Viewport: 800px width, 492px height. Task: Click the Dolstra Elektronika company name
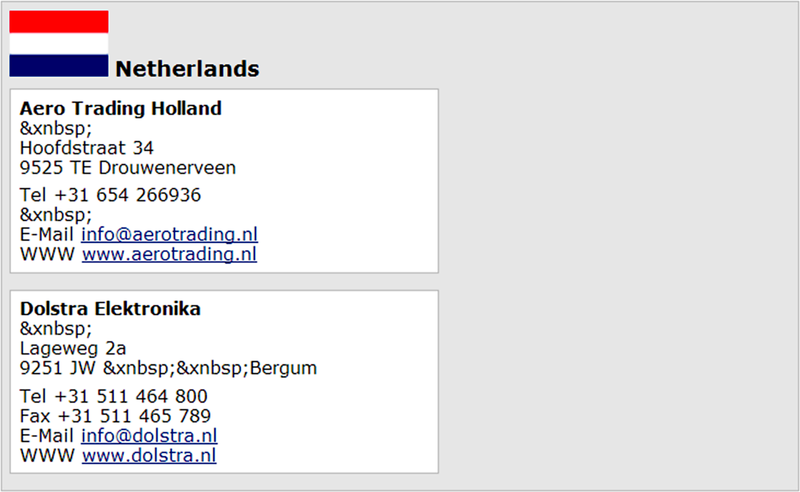(x=110, y=309)
